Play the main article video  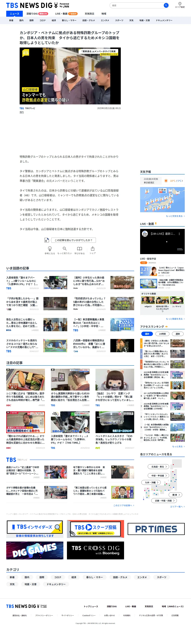click(70, 76)
